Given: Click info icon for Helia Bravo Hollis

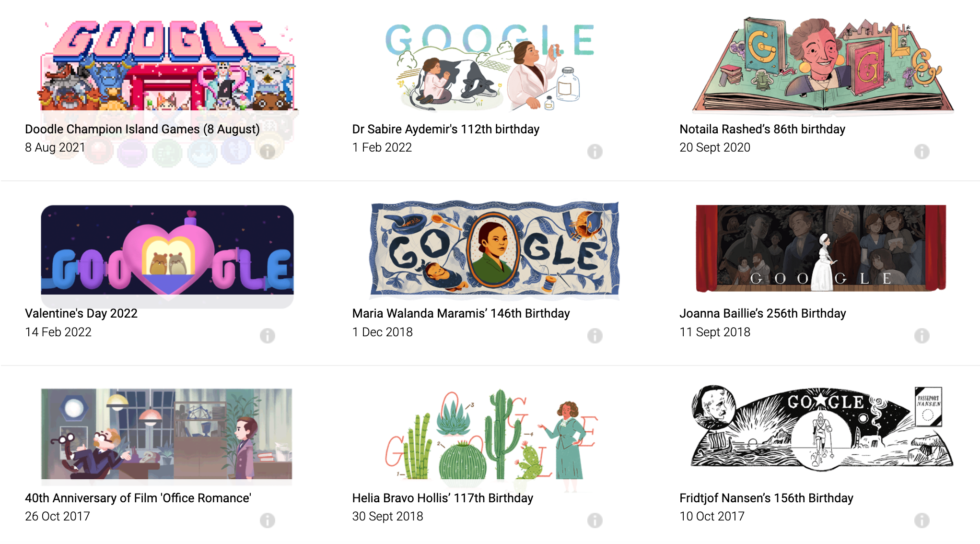Looking at the screenshot, I should click(595, 520).
